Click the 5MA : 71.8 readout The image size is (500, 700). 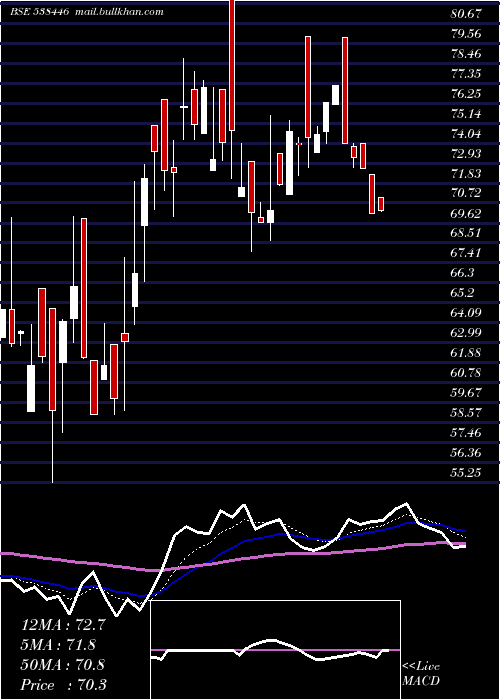(x=58, y=644)
